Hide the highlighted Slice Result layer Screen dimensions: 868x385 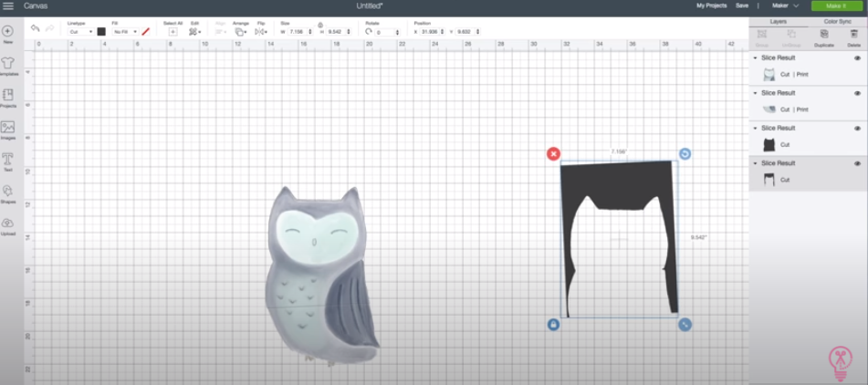pos(857,163)
